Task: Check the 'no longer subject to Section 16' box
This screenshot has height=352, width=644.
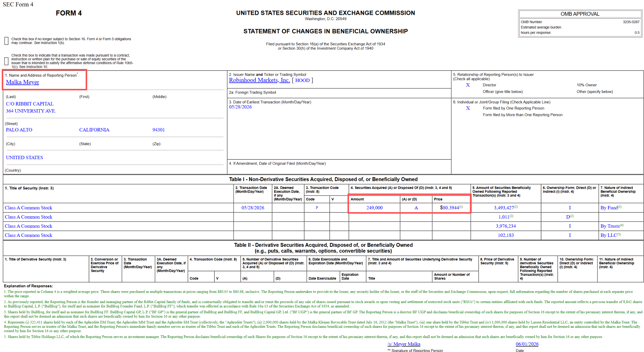Action: (x=6, y=41)
